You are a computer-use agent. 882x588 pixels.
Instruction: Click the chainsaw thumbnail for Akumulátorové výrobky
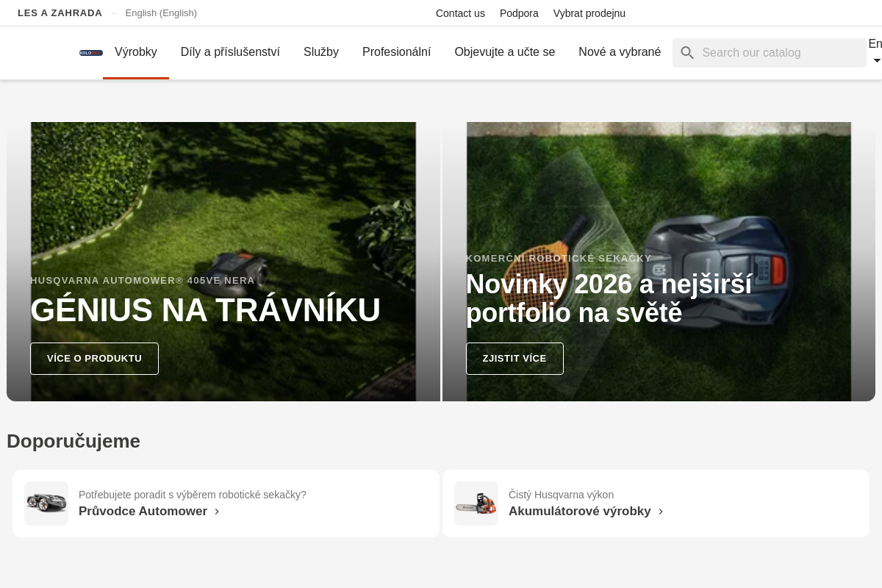(x=476, y=503)
